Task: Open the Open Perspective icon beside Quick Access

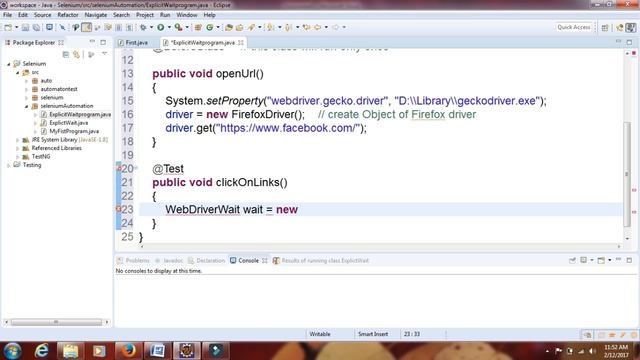Action: [x=605, y=27]
